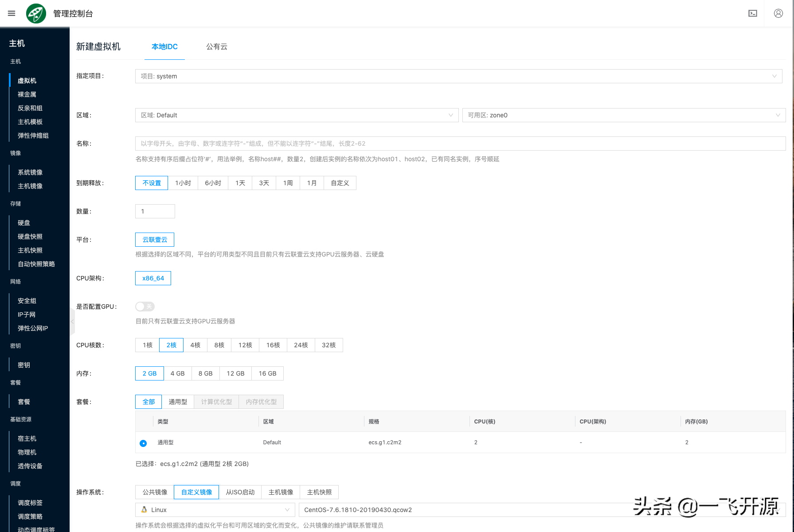Open the hamburger navigation menu
794x532 pixels.
[x=12, y=13]
